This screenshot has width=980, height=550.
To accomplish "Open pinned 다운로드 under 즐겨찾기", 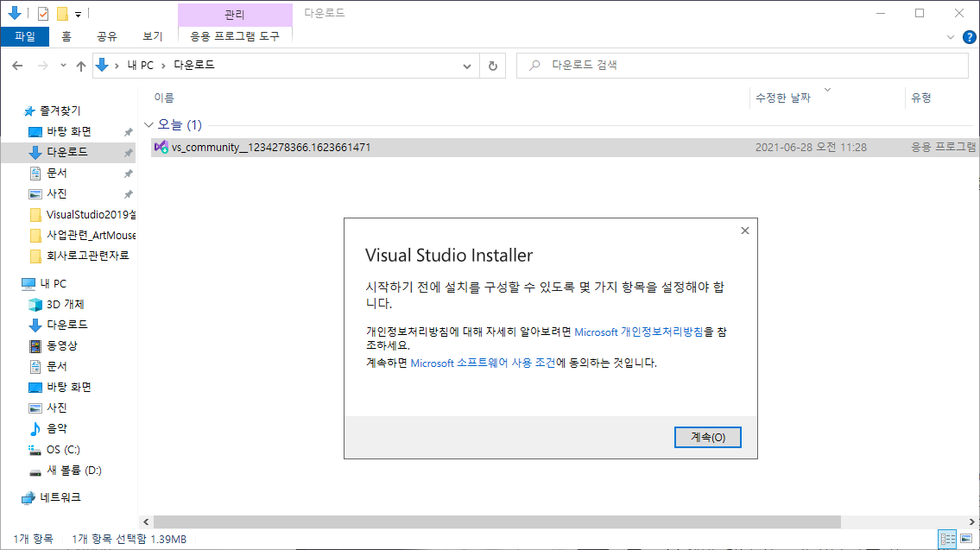I will point(66,152).
